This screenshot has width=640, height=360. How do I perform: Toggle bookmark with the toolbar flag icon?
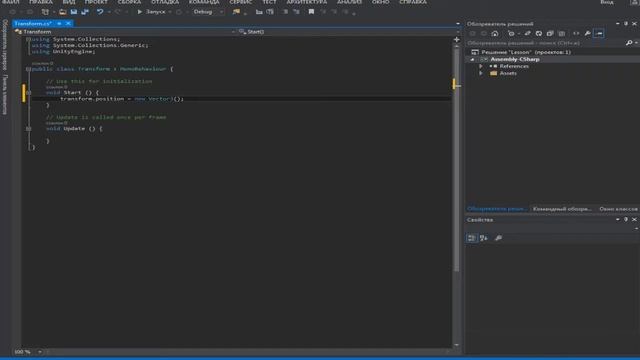(311, 12)
